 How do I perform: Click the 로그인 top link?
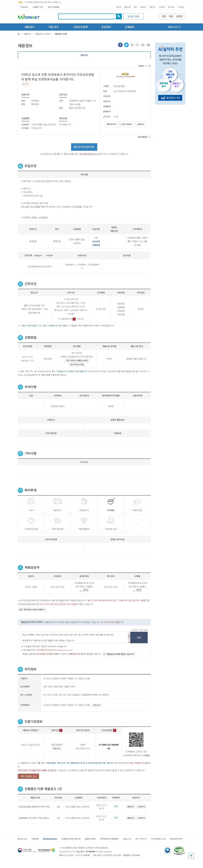tap(119, 7)
